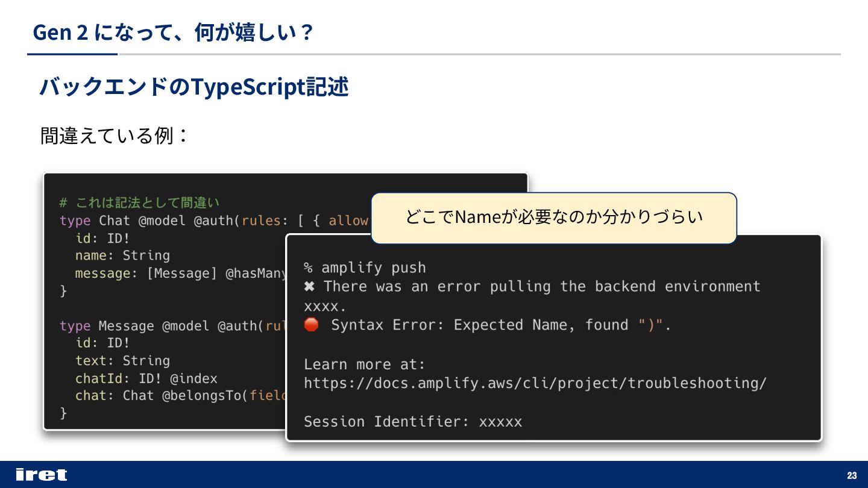868x488 pixels.
Task: Click the ✖ error cross icon
Action: [309, 286]
